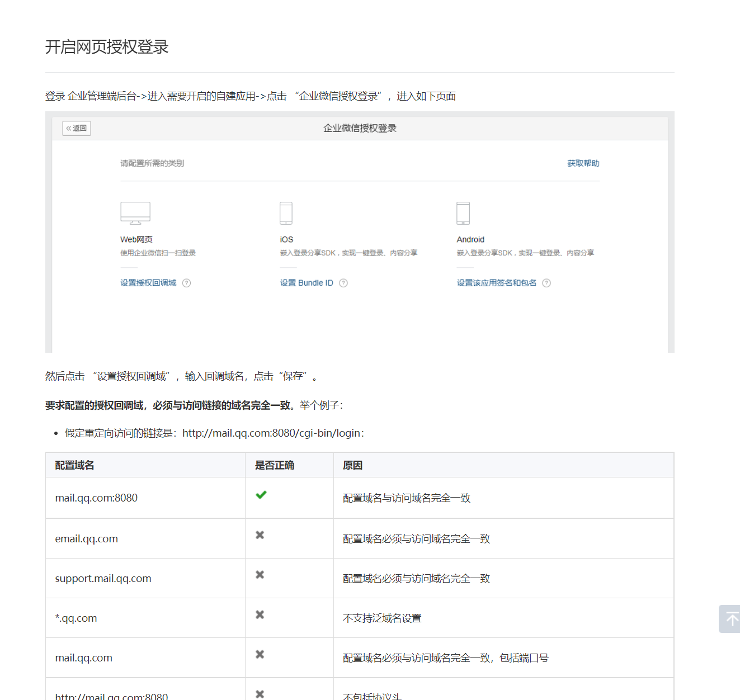Open the 获取帮助 link
This screenshot has width=740, height=700.
click(583, 163)
